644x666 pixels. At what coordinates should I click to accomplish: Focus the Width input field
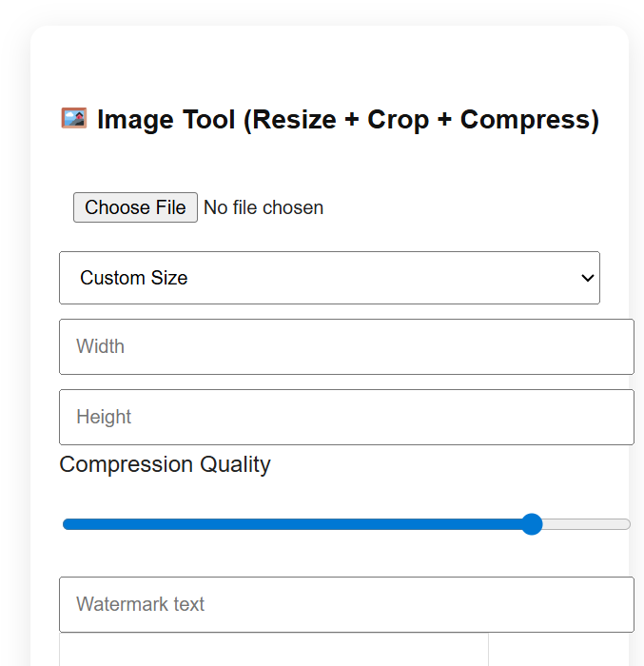pos(346,346)
